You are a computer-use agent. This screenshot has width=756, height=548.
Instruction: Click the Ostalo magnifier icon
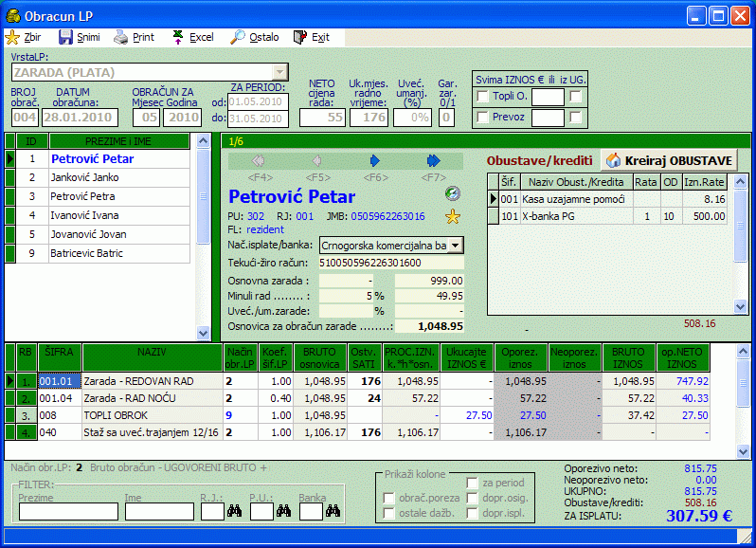237,37
